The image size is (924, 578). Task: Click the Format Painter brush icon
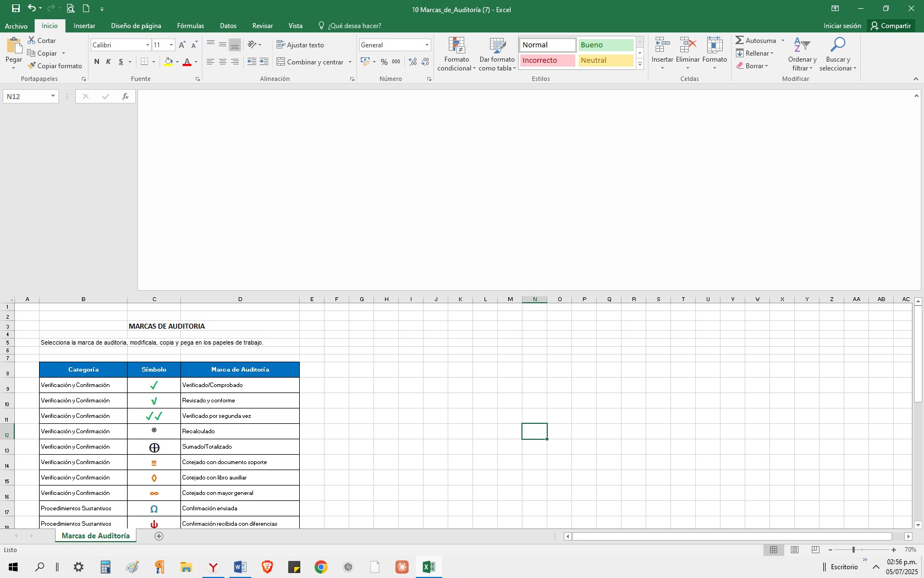point(32,66)
